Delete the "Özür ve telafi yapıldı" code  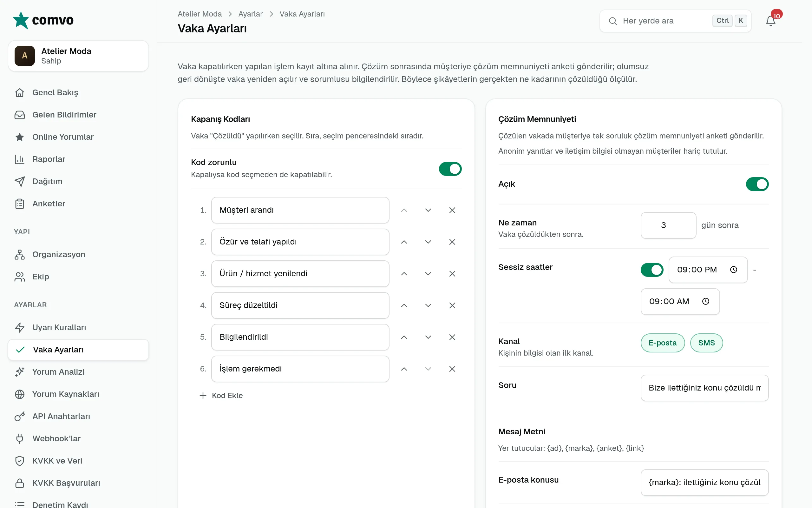(x=452, y=242)
